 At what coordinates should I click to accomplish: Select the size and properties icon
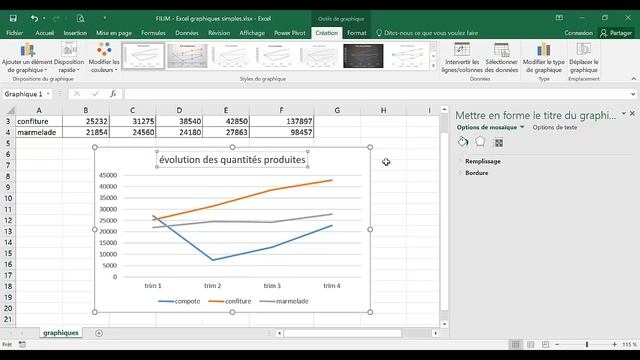498,142
